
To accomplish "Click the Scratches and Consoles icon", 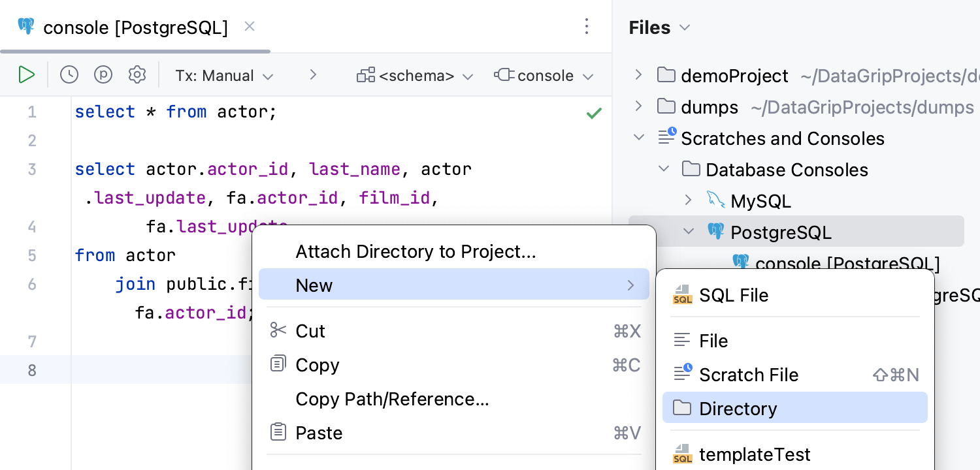I will (666, 136).
